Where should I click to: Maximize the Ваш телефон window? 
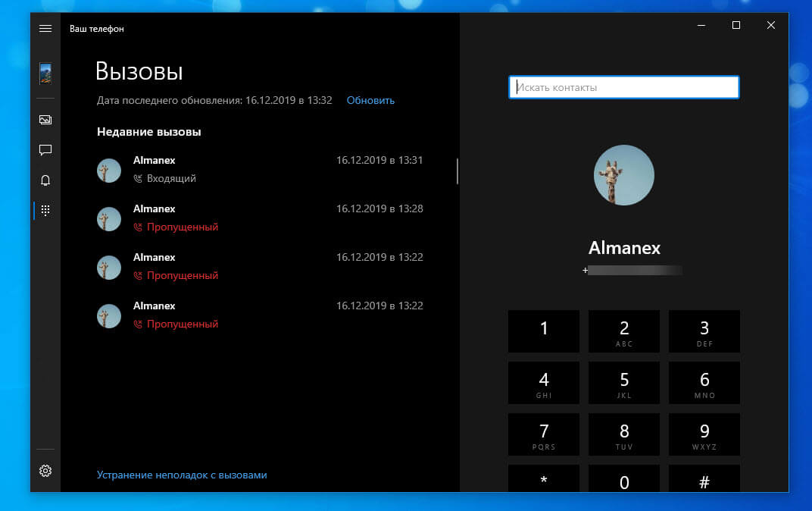tap(736, 25)
